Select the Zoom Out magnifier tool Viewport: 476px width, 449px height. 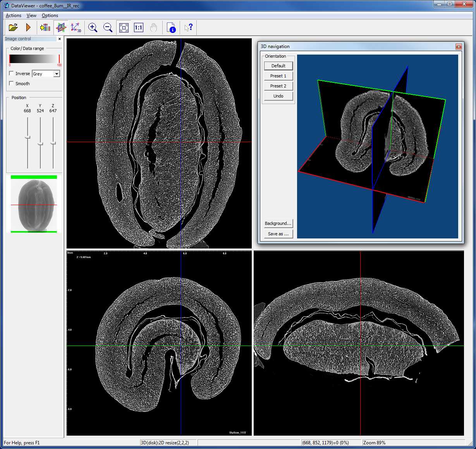(108, 27)
